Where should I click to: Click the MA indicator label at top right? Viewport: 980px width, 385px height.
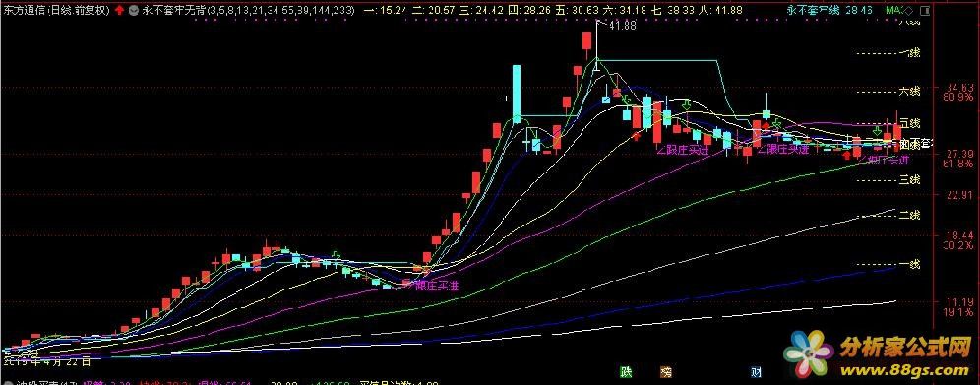click(x=893, y=11)
